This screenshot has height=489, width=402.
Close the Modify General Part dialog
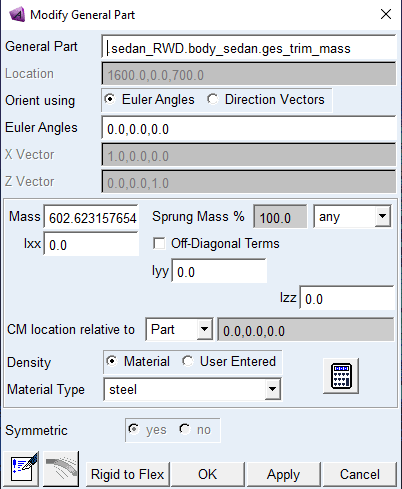point(386,14)
